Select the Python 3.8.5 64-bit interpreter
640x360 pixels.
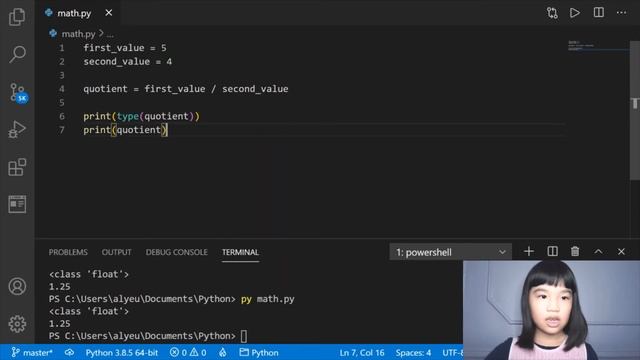(x=122, y=352)
